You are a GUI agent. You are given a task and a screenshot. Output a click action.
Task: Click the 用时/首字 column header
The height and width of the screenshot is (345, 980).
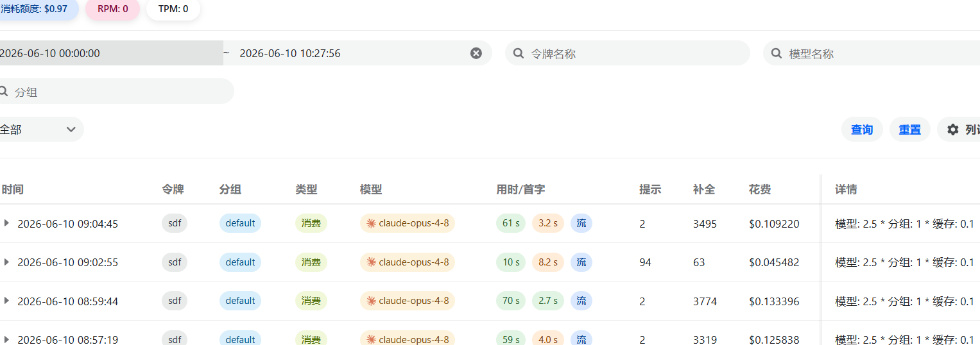(520, 190)
